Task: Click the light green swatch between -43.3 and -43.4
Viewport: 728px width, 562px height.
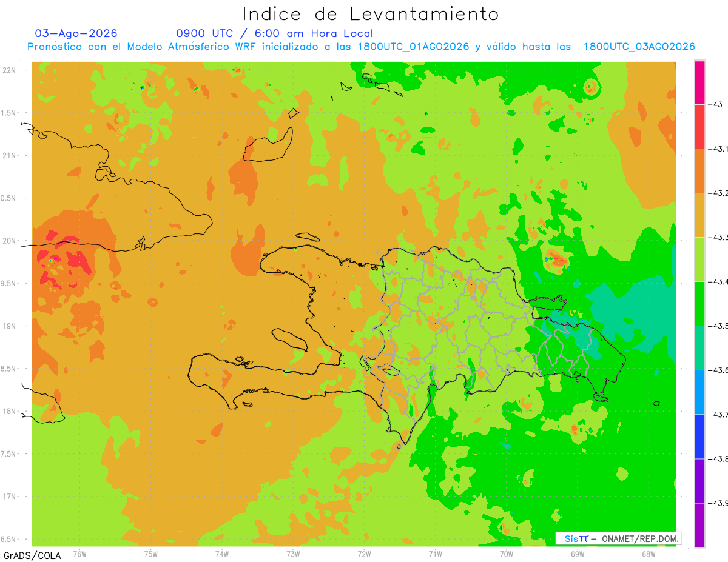Action: click(x=699, y=259)
